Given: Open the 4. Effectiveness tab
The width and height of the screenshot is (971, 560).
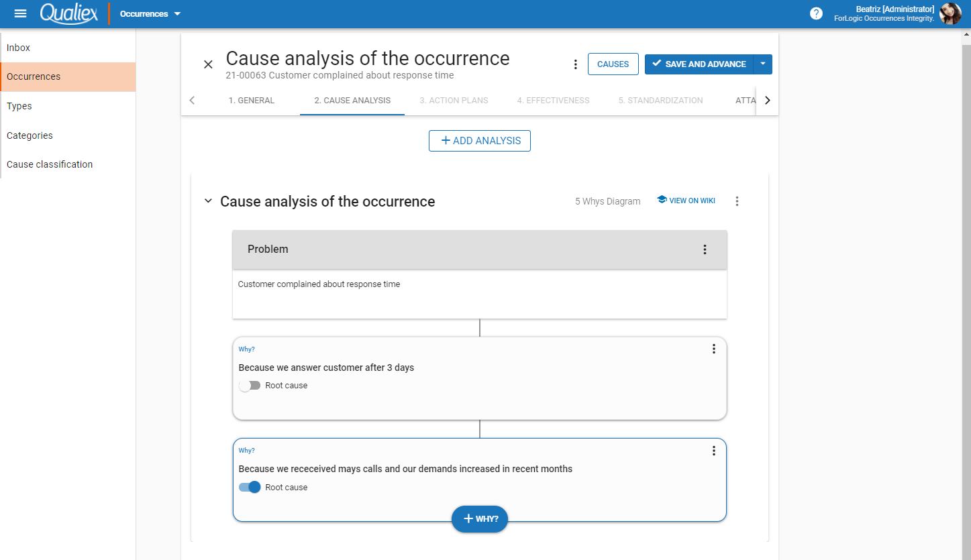Looking at the screenshot, I should 553,101.
